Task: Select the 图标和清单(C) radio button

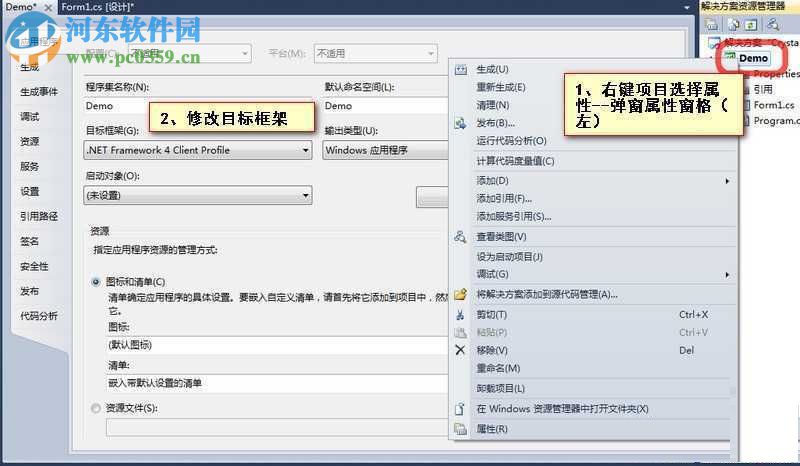Action: click(x=95, y=282)
